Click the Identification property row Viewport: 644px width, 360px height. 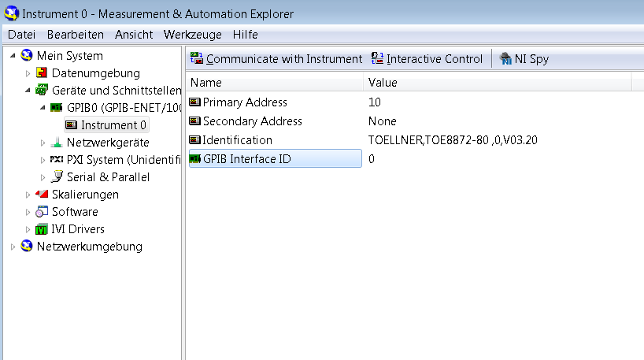pos(237,140)
